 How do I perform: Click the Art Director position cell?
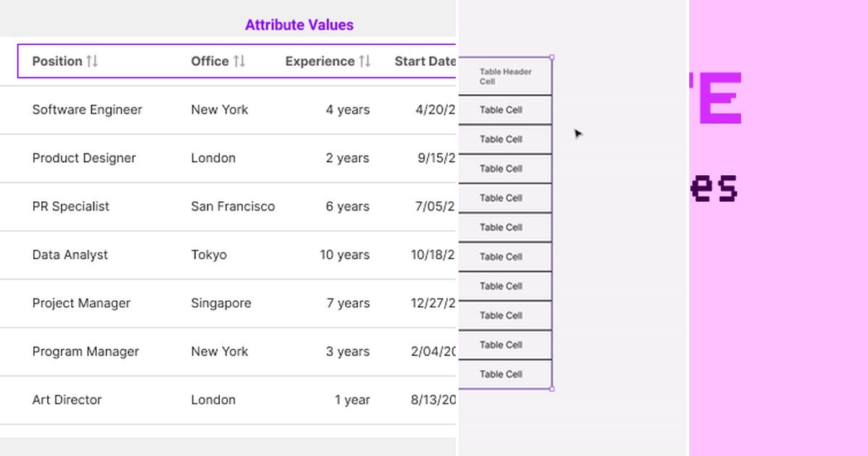(x=67, y=400)
